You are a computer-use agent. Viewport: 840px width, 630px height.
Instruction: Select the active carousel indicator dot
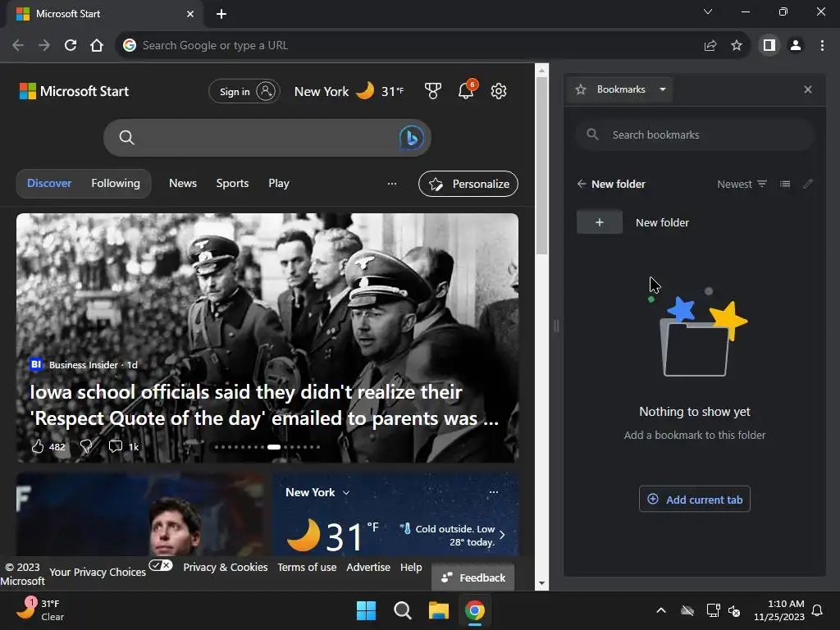coord(274,447)
